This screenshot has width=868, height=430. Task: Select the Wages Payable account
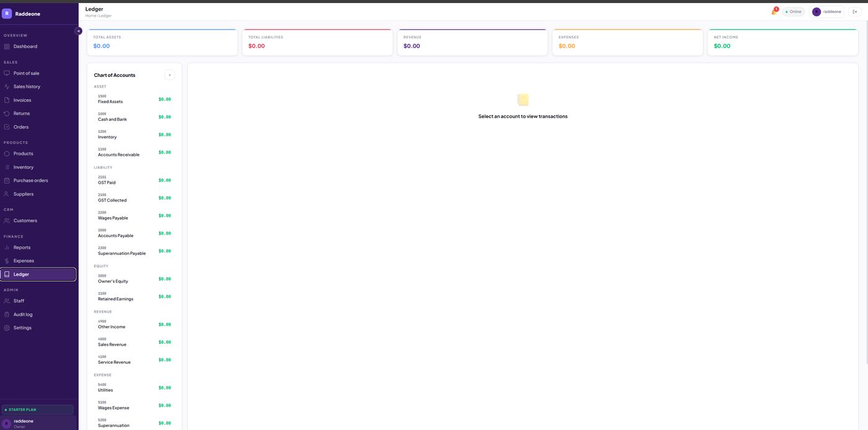(x=135, y=215)
